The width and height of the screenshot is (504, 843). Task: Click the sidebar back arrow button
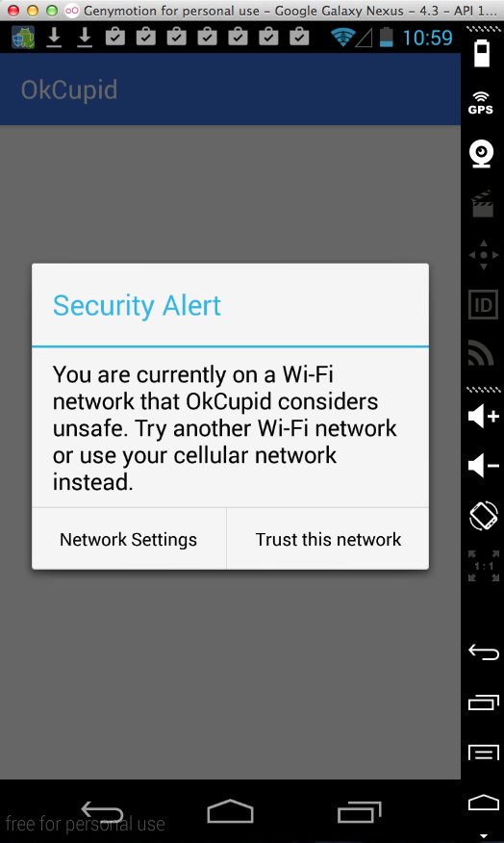[484, 652]
